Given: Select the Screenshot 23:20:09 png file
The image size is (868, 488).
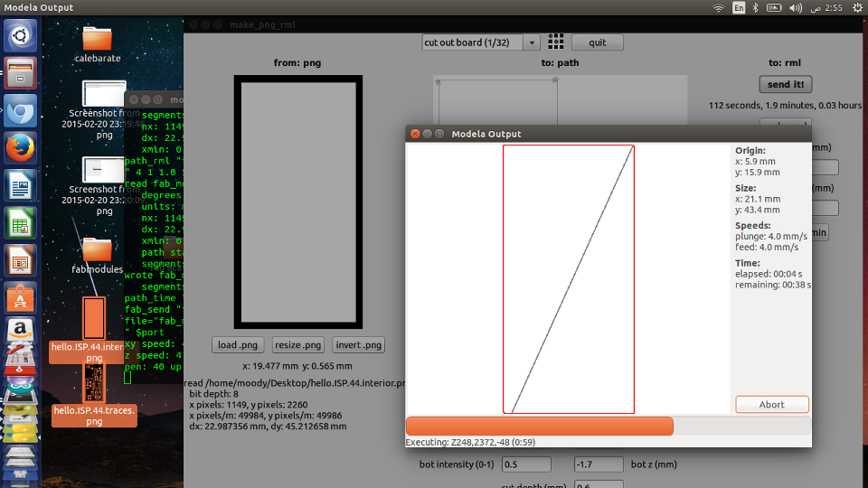Looking at the screenshot, I should point(103,186).
